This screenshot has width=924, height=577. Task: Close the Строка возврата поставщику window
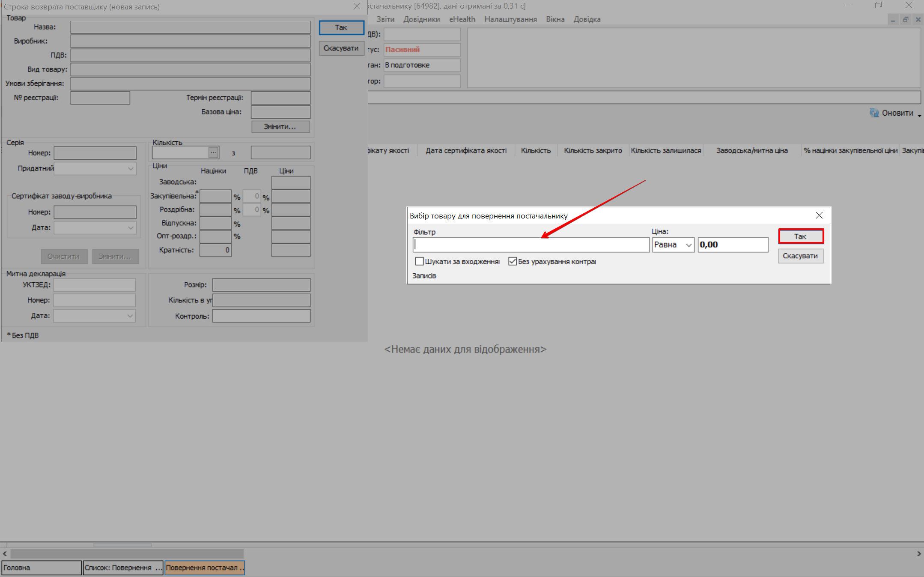point(356,6)
